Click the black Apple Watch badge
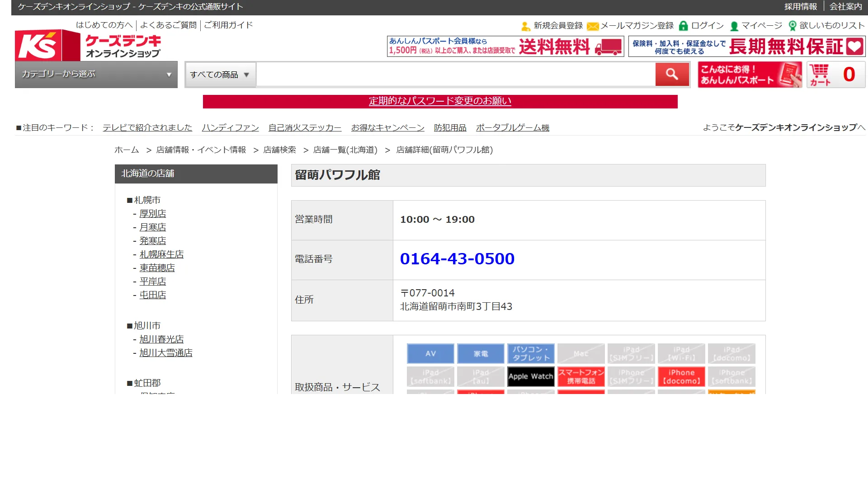The height and width of the screenshot is (488, 868). point(531,377)
